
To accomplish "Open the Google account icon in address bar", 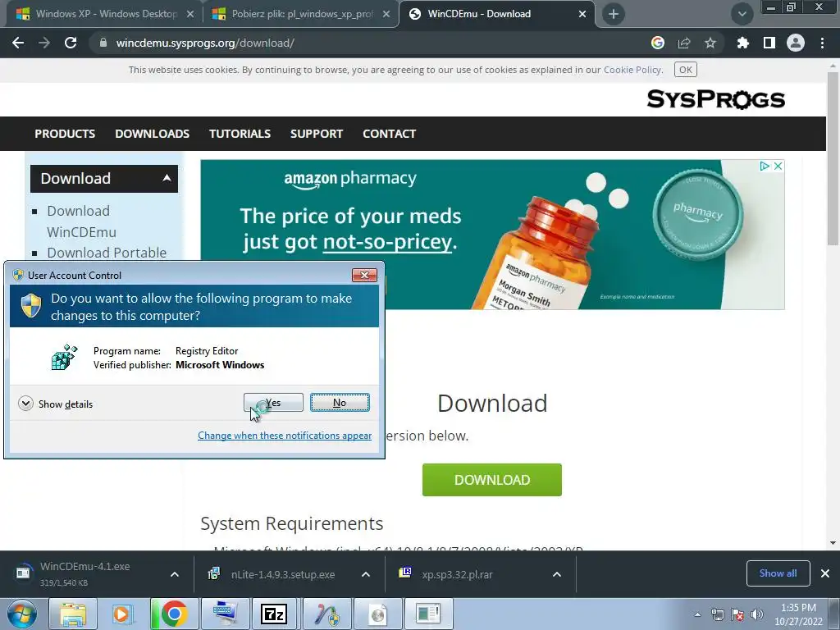I will [657, 43].
